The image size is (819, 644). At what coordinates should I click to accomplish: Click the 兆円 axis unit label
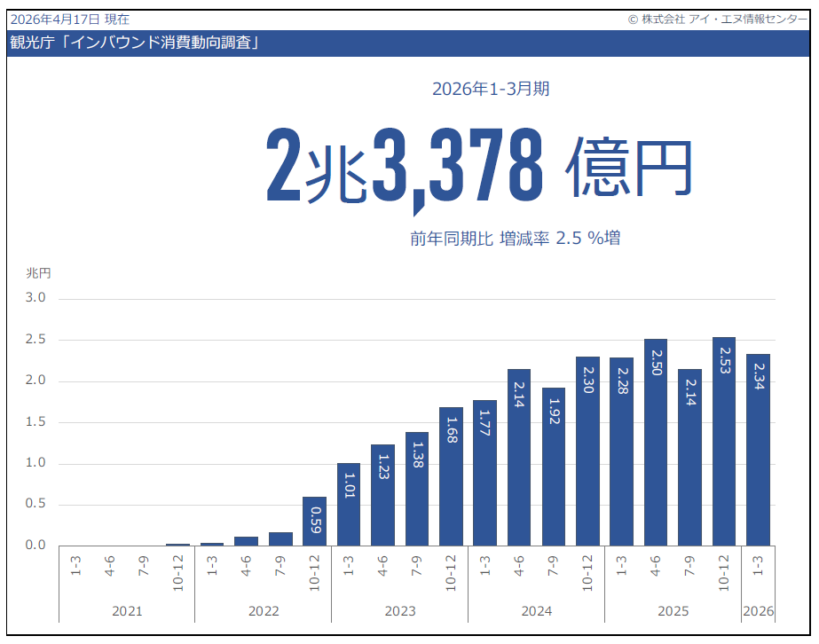pos(36,272)
